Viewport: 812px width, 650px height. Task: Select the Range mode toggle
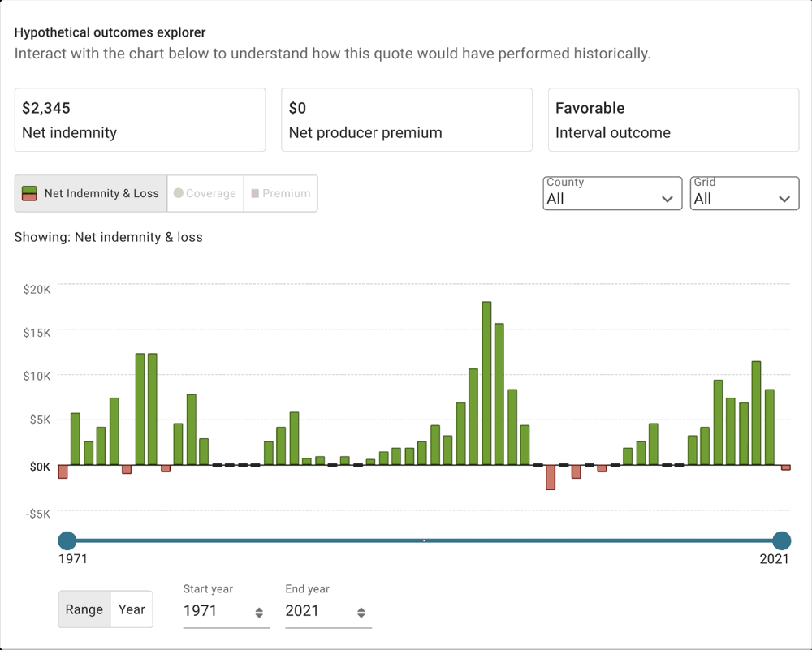pyautogui.click(x=84, y=609)
